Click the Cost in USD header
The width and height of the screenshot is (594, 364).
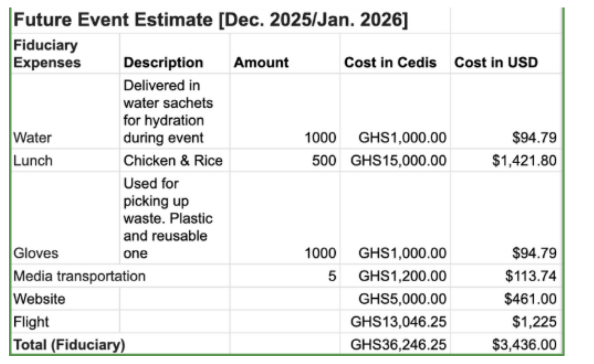(496, 63)
